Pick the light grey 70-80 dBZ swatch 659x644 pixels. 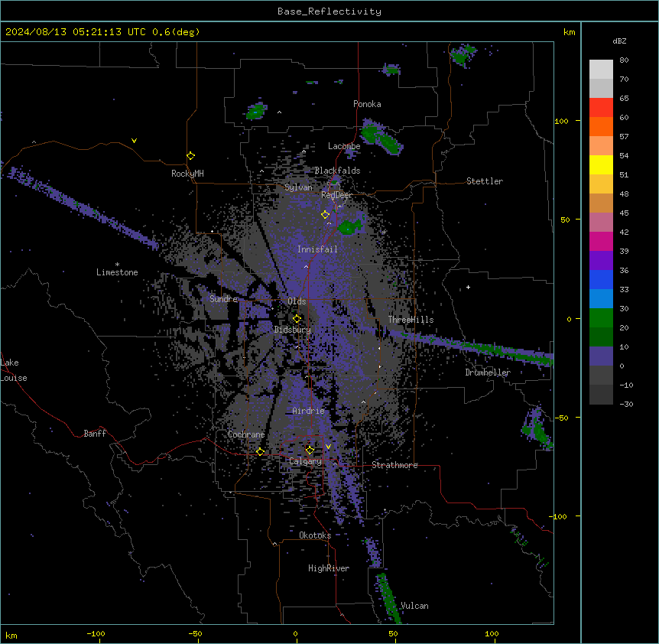[x=601, y=70]
